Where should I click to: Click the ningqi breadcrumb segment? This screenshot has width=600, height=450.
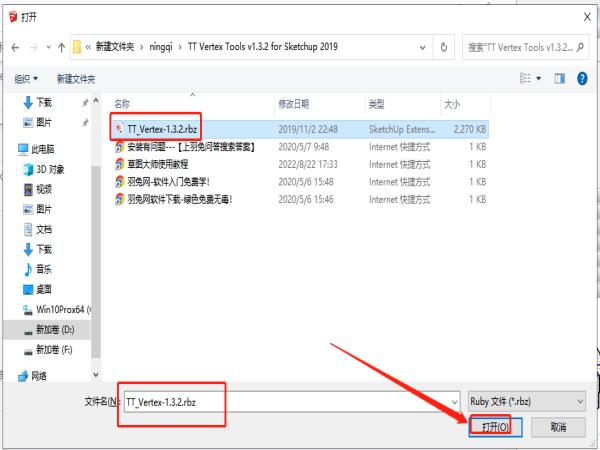(x=161, y=47)
